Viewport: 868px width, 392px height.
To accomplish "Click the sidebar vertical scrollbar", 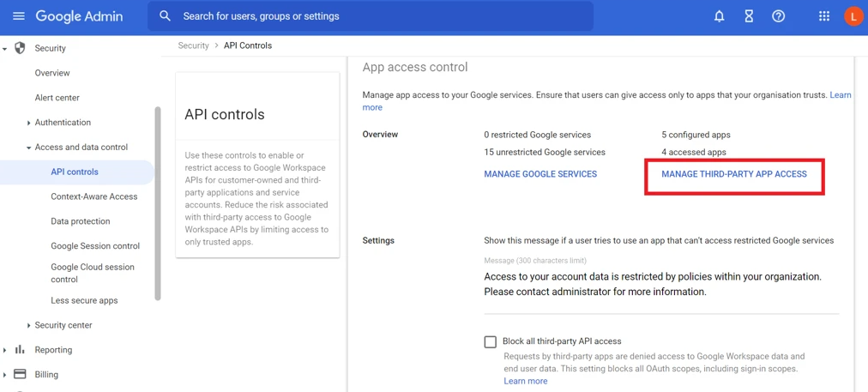I will [158, 204].
